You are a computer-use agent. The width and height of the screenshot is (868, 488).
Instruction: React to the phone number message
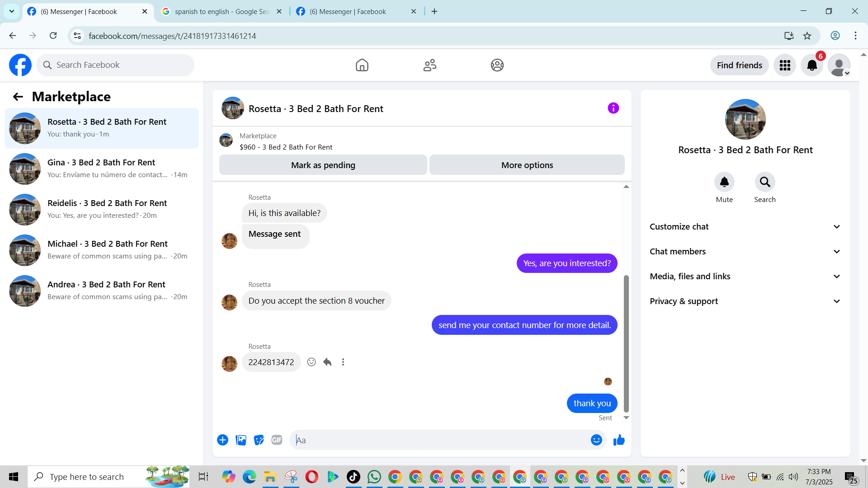(311, 362)
